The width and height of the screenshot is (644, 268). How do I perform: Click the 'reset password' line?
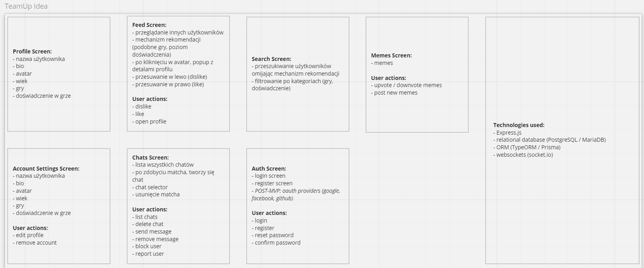click(x=274, y=235)
